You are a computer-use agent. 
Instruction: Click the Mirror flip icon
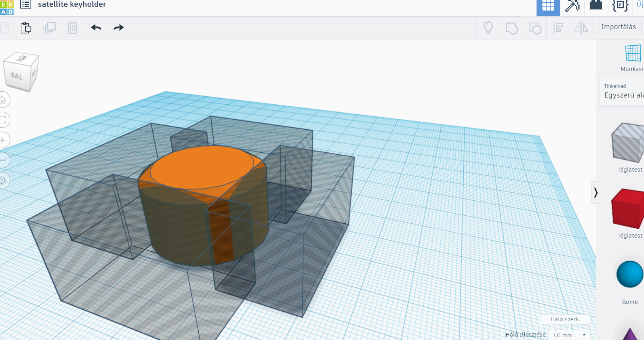coord(581,28)
